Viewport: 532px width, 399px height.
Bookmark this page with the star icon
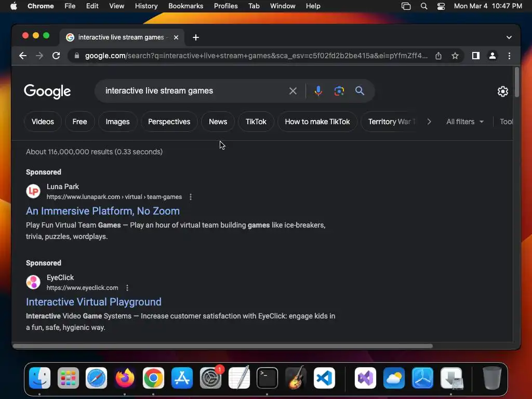point(455,56)
